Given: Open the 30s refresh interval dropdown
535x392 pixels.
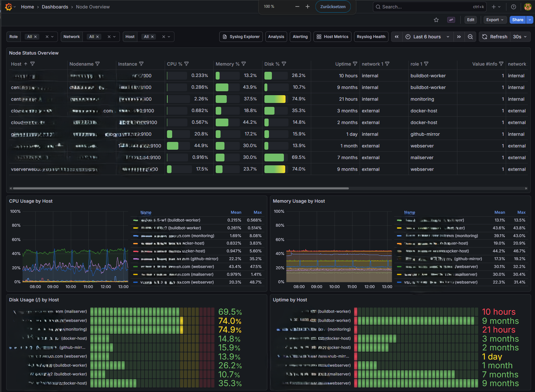Looking at the screenshot, I should coord(520,37).
